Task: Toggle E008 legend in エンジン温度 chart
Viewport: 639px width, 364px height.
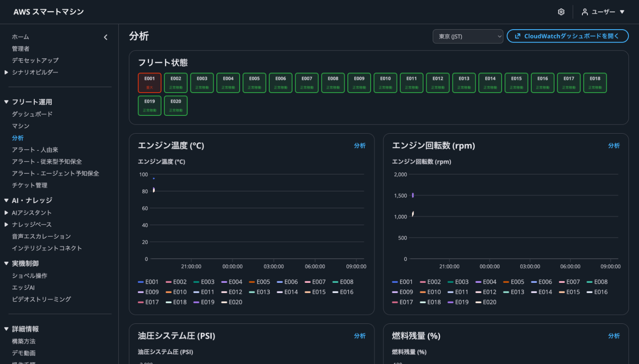Action: pyautogui.click(x=343, y=282)
